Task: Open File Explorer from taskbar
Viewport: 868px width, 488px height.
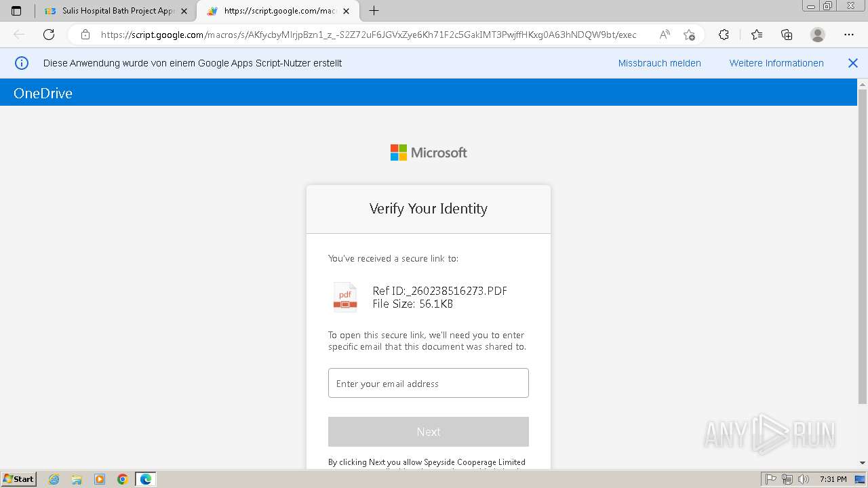Action: tap(77, 479)
